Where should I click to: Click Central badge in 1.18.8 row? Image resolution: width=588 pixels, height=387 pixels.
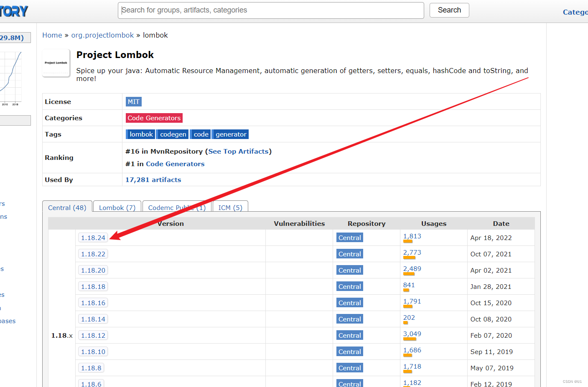click(x=350, y=368)
